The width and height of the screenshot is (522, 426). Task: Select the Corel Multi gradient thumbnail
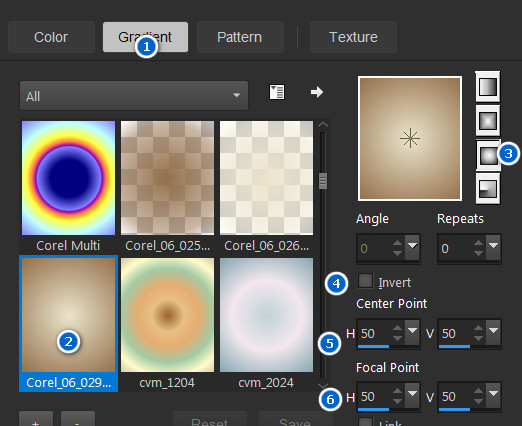tap(68, 178)
